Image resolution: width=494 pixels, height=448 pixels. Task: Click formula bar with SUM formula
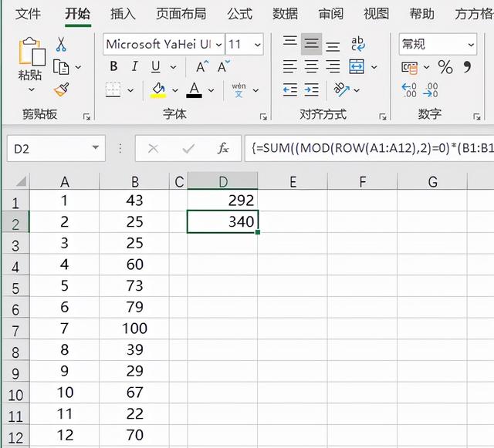click(369, 148)
